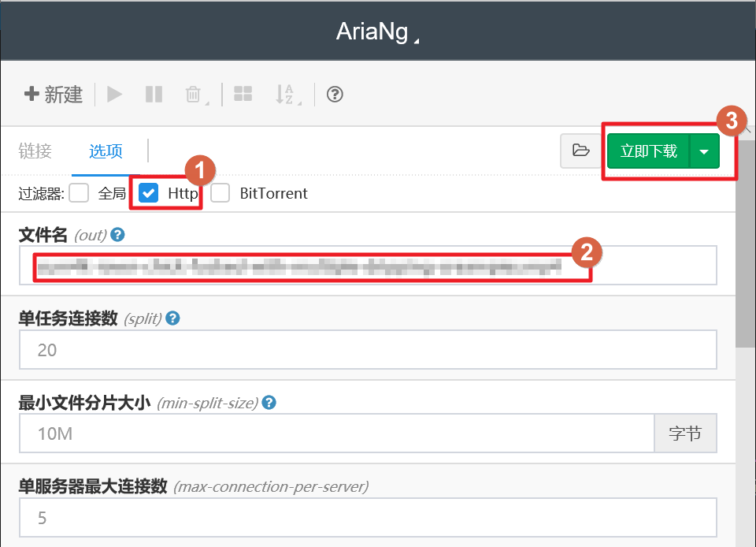This screenshot has width=756, height=547.
Task: Click the 立即下载 button
Action: [648, 151]
